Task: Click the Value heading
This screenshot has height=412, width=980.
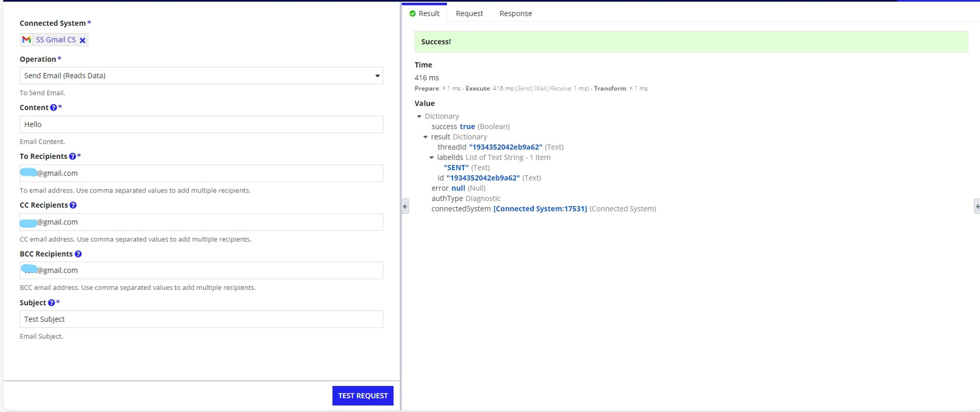Action: coord(424,103)
